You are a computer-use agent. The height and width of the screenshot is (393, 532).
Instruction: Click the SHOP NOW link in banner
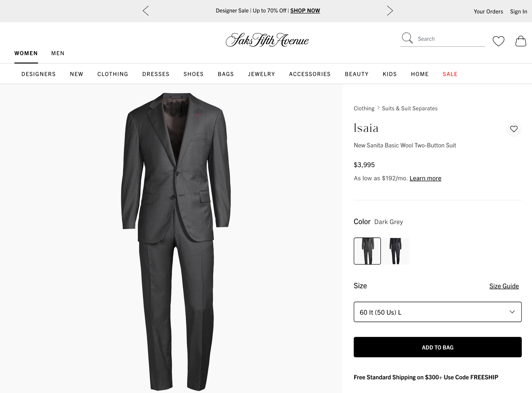coord(305,11)
